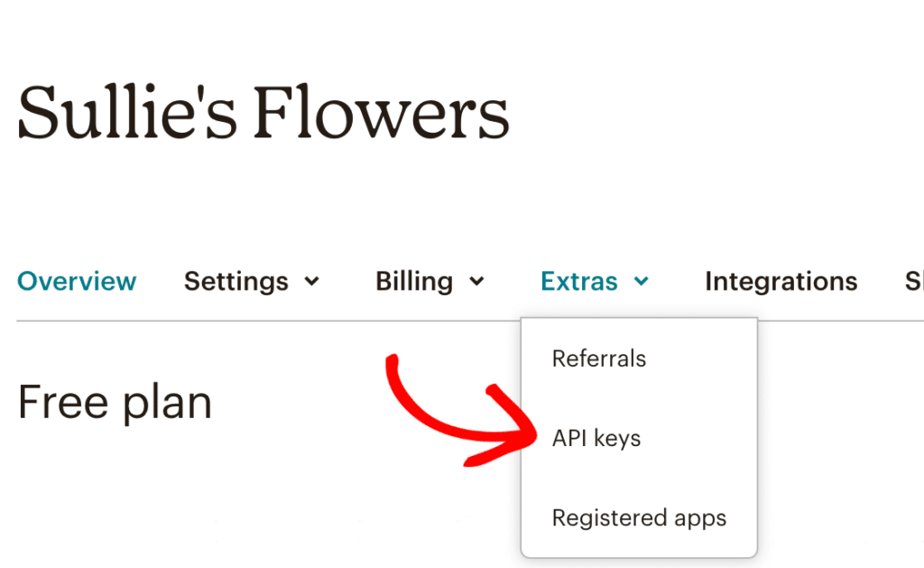Click the Sullie's Flowers account name
Viewport: 924px width, 568px height.
[x=264, y=112]
